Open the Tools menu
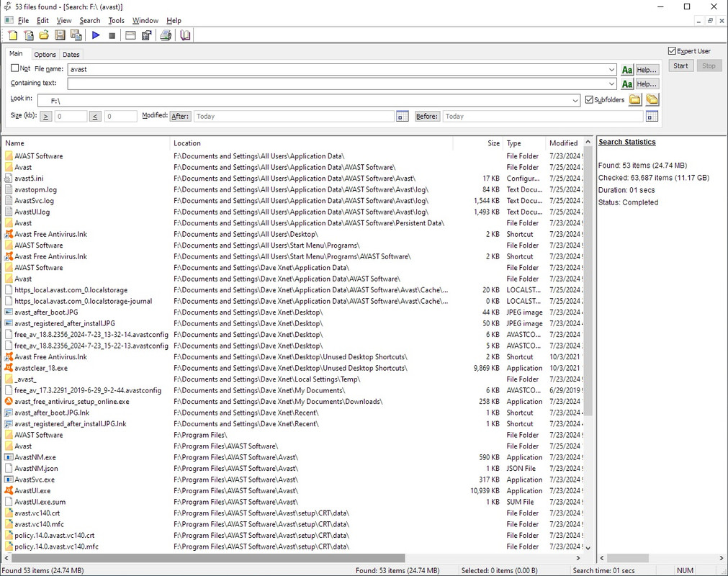728x576 pixels. 116,20
